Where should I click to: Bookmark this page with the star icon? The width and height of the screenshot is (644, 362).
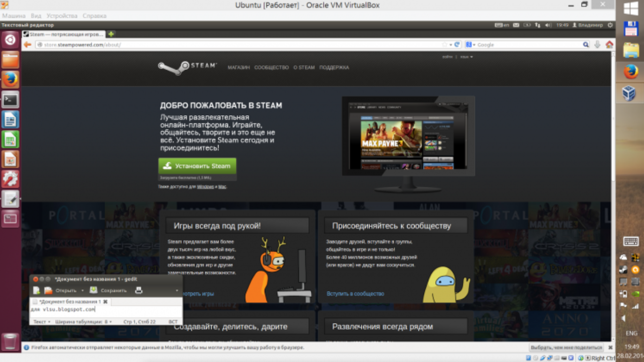coord(445,44)
